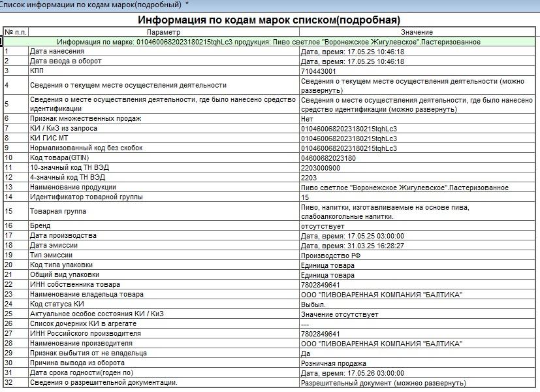
Task: Select the 'Список информации по кодам марок(подробный)' tab
Action: (x=91, y=4)
